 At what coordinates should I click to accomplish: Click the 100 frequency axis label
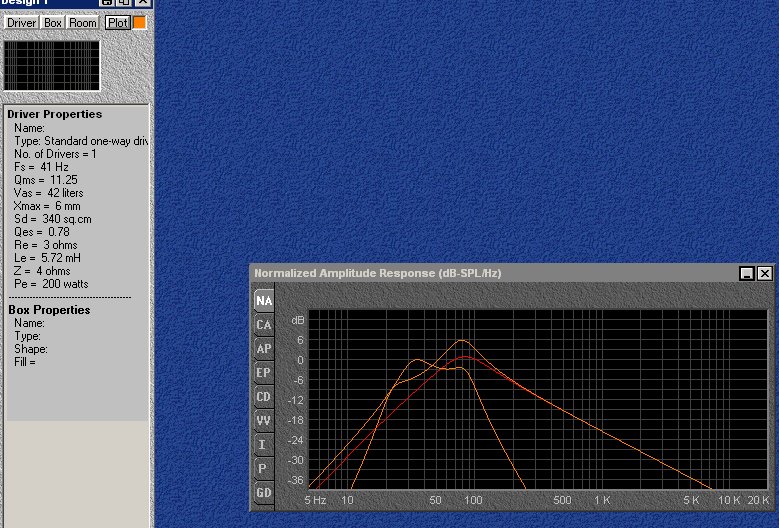(473, 500)
